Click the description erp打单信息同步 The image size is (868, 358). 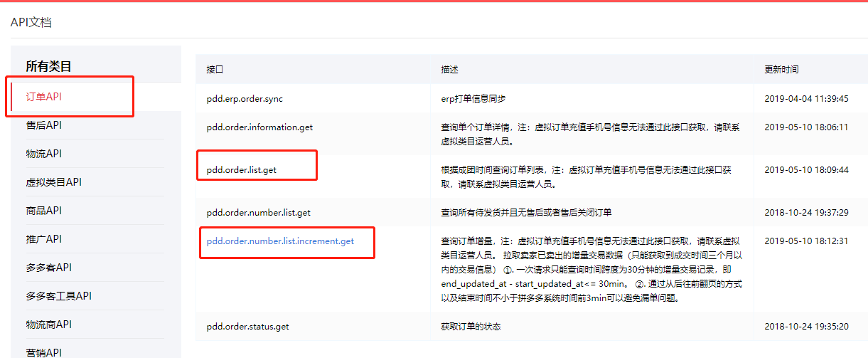(473, 99)
